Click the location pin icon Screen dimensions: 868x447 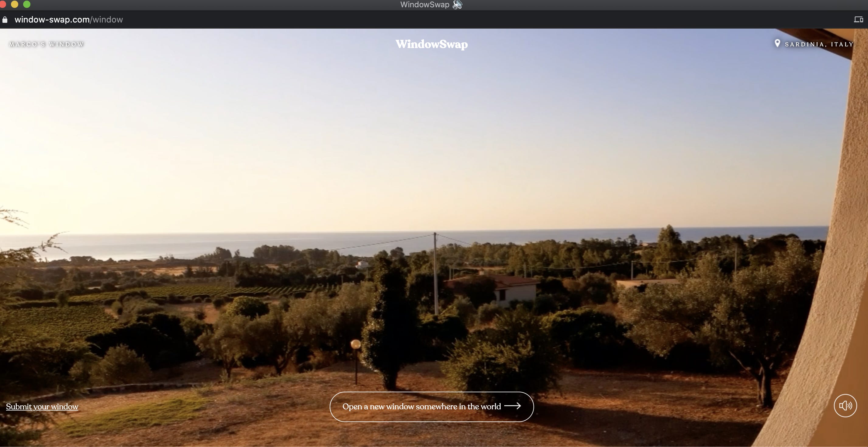click(777, 43)
